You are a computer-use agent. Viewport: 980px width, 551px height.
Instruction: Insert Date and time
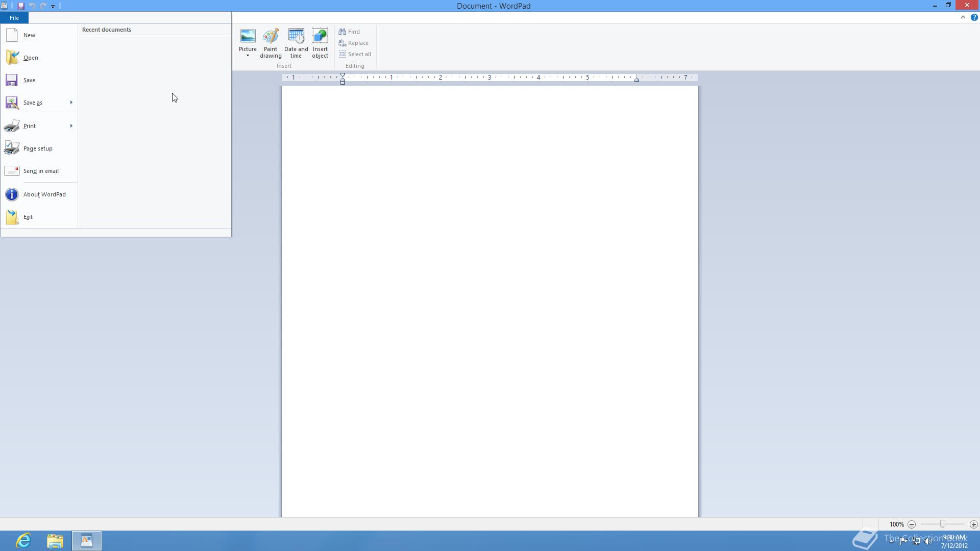296,43
